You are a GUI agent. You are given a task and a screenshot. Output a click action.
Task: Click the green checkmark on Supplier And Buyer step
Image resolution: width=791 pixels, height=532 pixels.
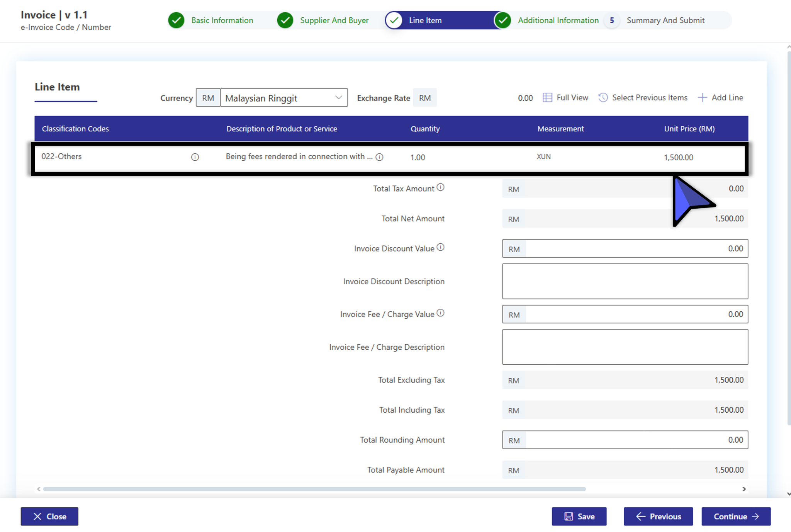[285, 20]
